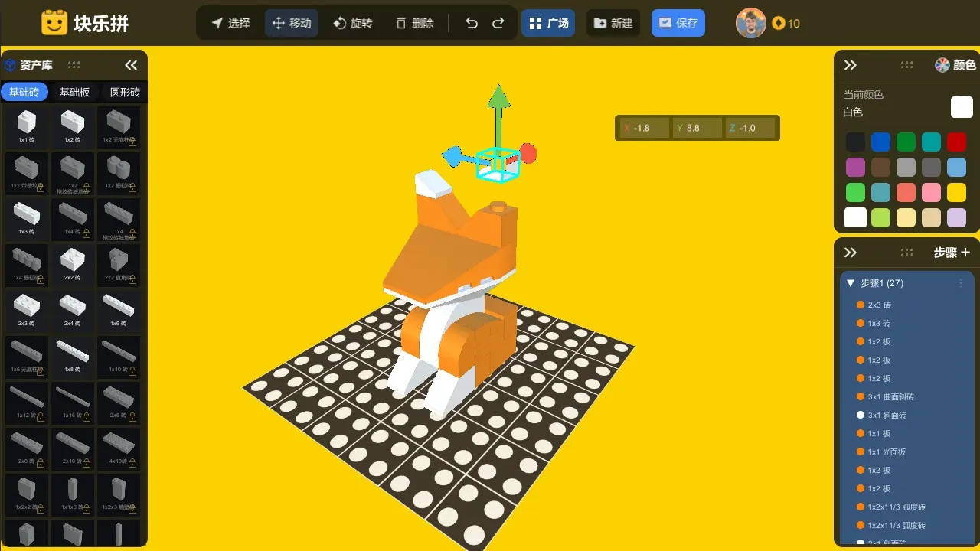Switch to the 基础砖 tab
Image resolution: width=980 pixels, height=551 pixels.
(24, 92)
